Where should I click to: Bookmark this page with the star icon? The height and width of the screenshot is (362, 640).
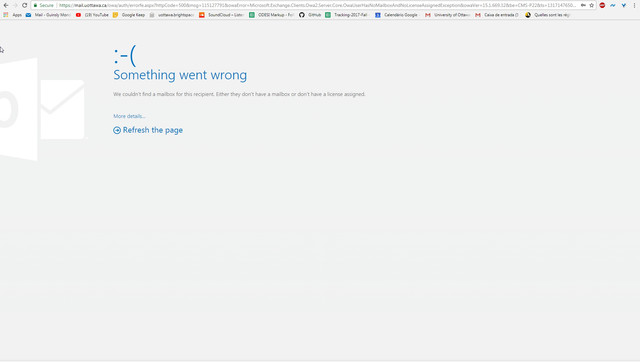591,5
